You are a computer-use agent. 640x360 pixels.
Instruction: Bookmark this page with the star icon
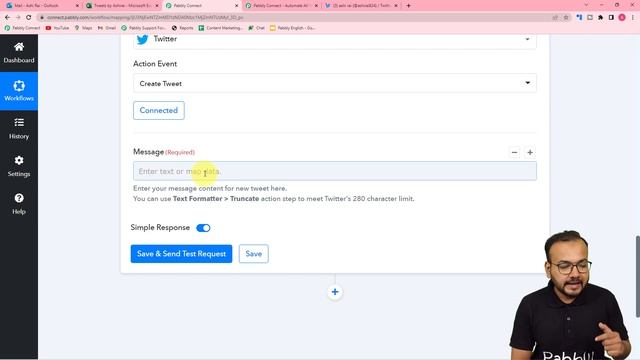(x=566, y=18)
